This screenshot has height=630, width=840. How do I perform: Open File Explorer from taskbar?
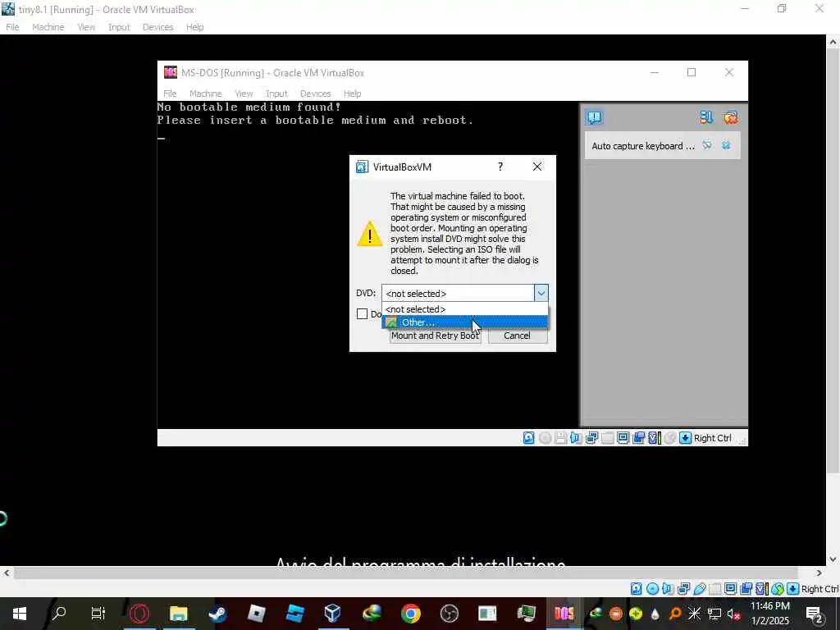coord(178,614)
